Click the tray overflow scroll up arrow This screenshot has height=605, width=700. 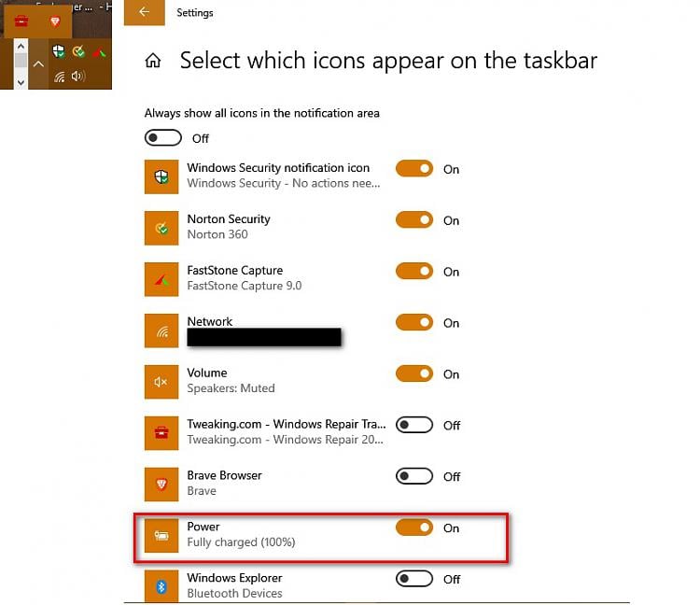(21, 46)
